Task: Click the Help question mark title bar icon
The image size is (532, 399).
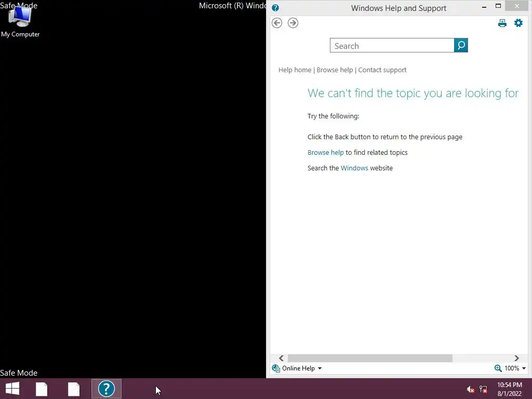Action: coord(275,8)
